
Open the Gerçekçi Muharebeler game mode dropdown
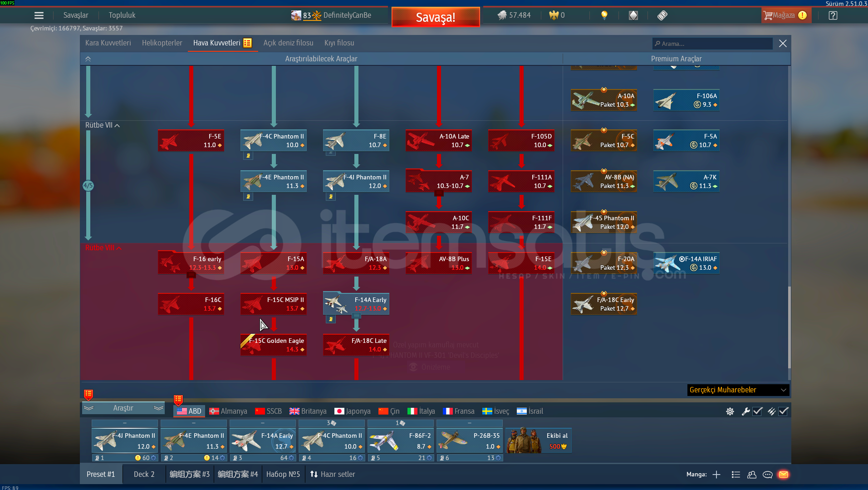pyautogui.click(x=738, y=390)
